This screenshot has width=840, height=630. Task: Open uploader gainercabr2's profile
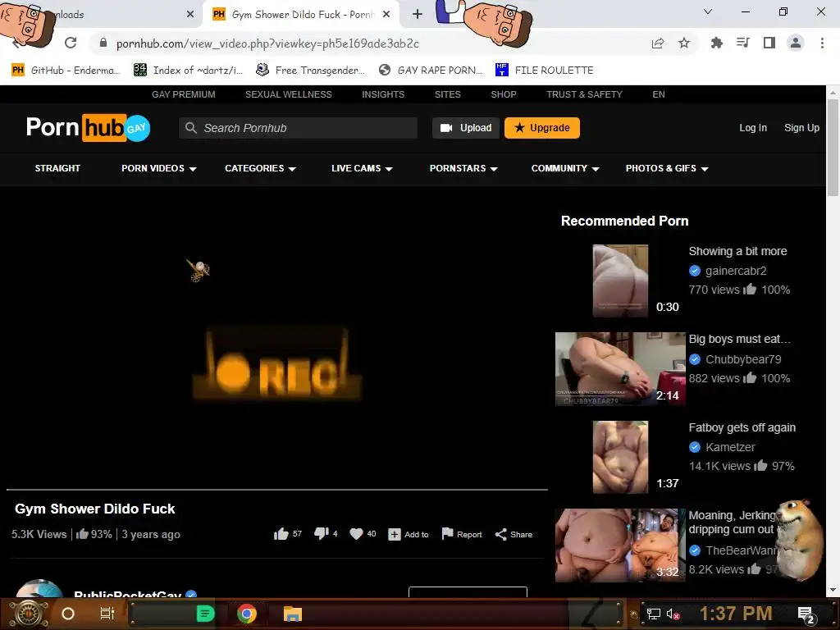[736, 271]
